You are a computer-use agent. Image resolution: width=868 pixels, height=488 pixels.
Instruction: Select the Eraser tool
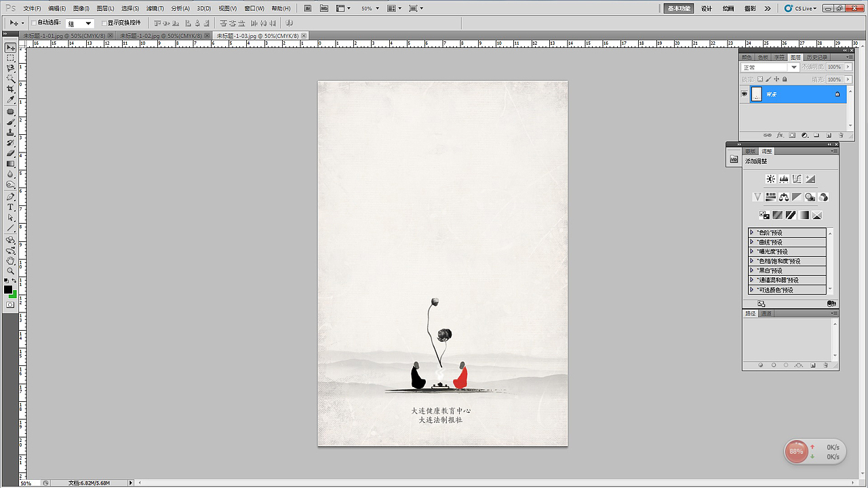pyautogui.click(x=10, y=153)
